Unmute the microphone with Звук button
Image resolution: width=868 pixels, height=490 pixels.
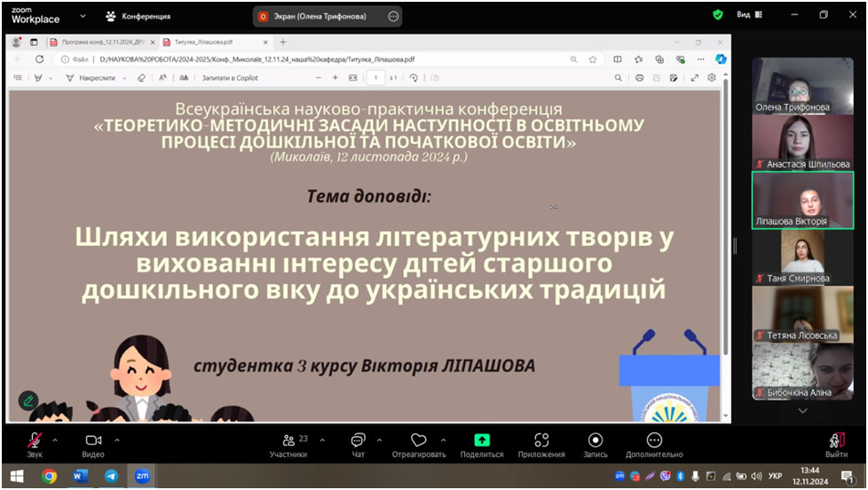[35, 441]
